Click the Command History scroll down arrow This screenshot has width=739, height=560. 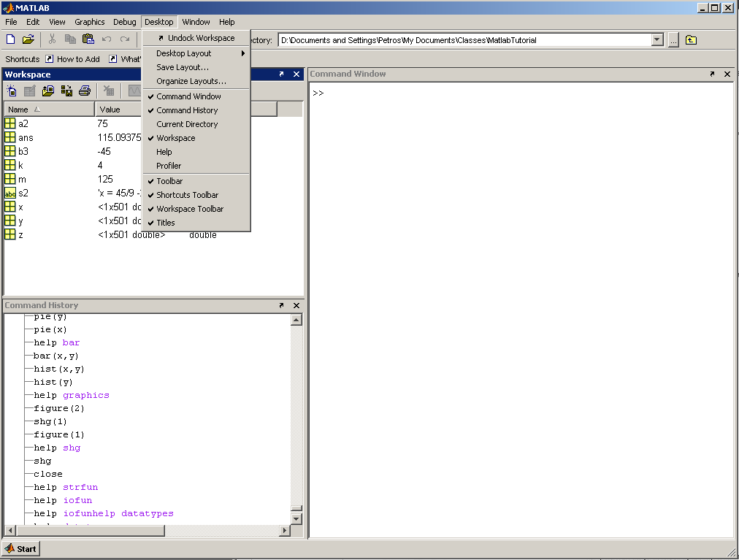point(296,519)
